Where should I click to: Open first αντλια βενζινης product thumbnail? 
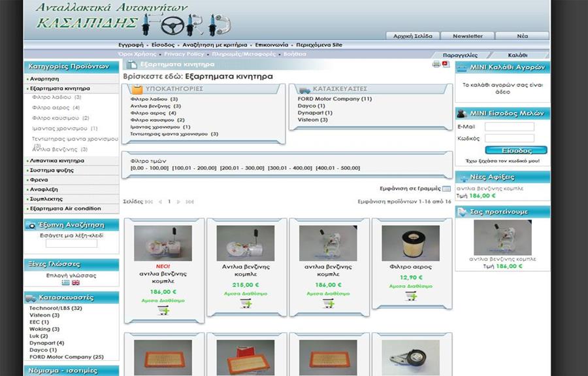click(x=163, y=243)
